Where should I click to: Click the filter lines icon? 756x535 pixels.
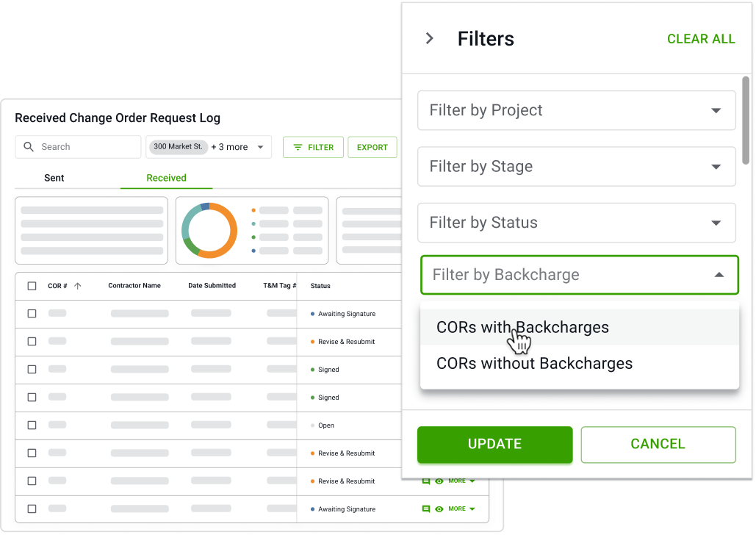[298, 148]
